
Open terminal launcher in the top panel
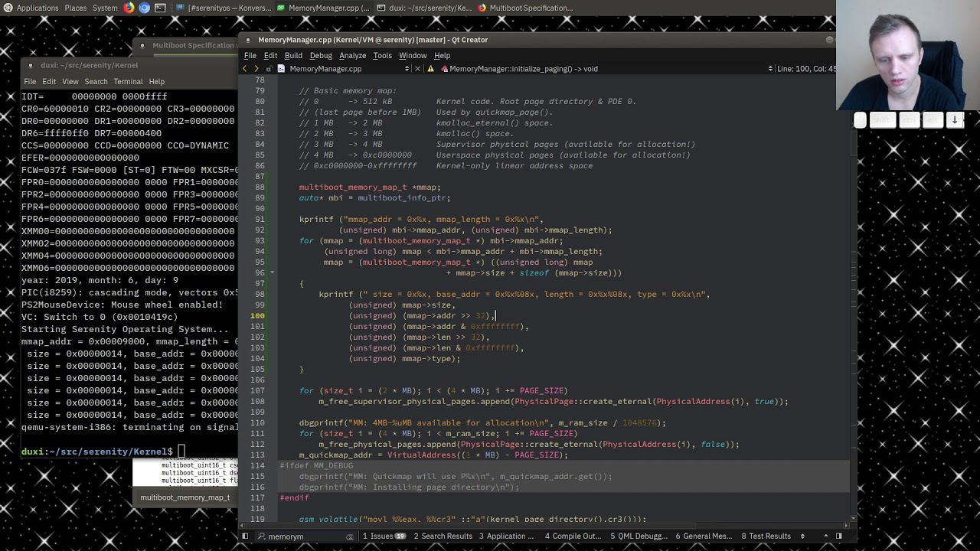160,8
